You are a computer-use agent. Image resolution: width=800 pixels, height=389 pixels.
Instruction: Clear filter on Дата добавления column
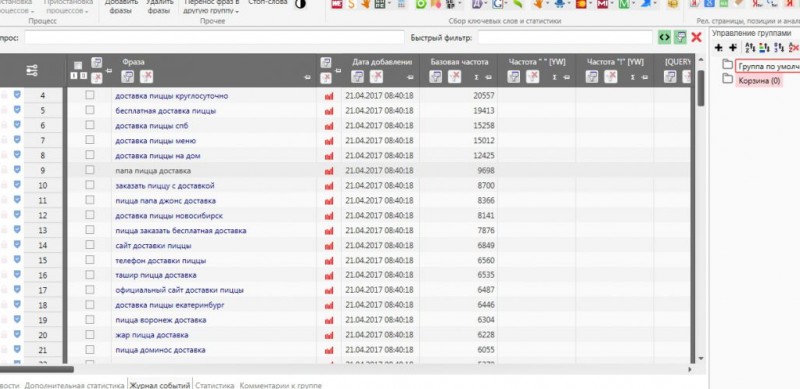coord(376,77)
